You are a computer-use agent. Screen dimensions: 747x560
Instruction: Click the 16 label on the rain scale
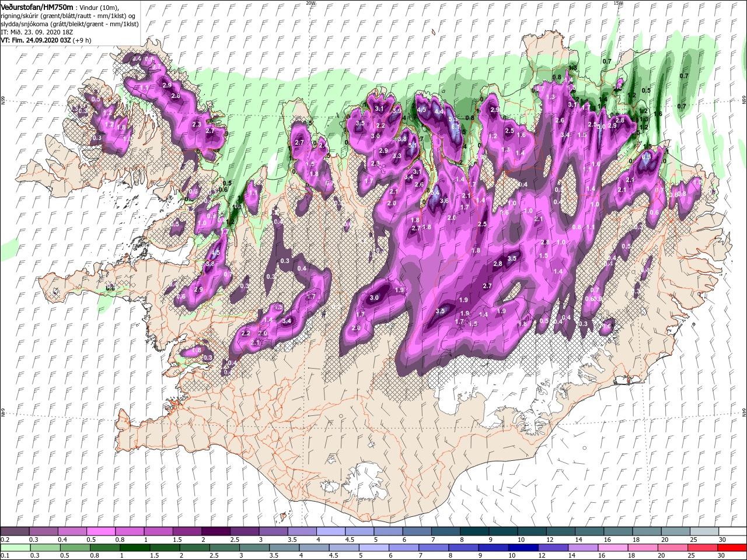[601, 555]
